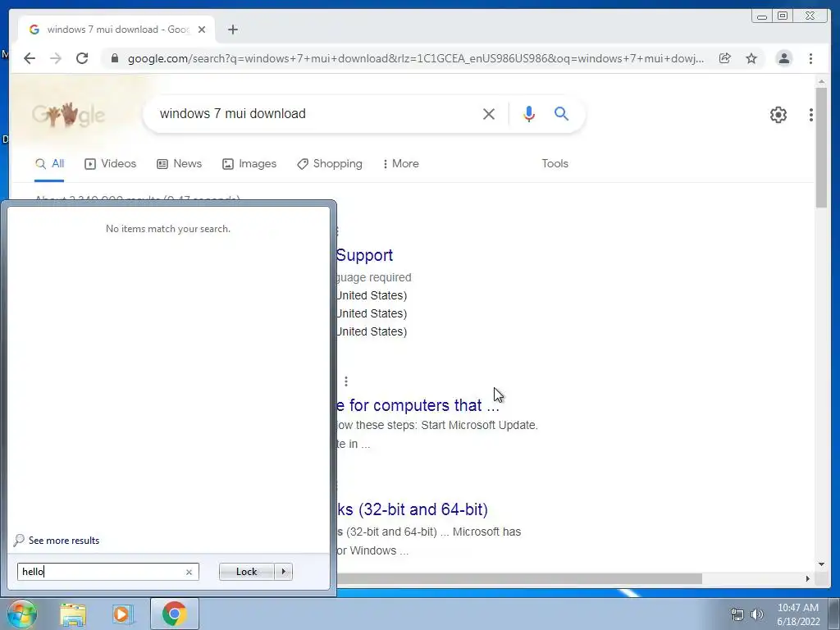The width and height of the screenshot is (840, 630).
Task: Click the Google search input field
Action: tap(316, 113)
